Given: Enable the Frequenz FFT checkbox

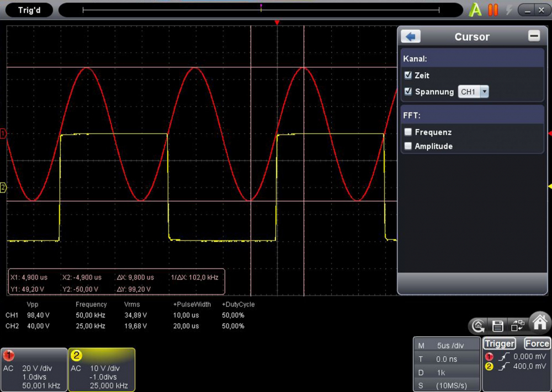Looking at the screenshot, I should point(407,132).
